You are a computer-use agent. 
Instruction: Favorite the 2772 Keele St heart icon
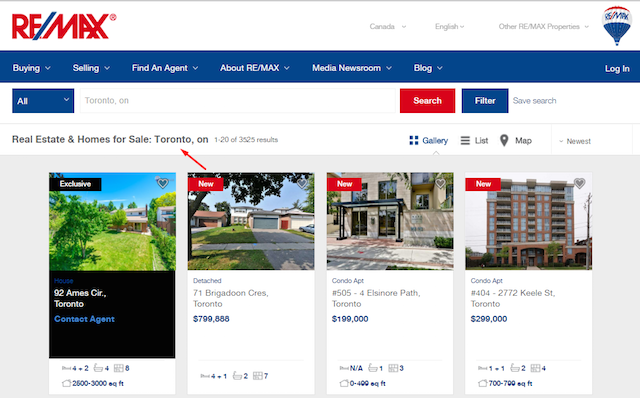tap(579, 183)
